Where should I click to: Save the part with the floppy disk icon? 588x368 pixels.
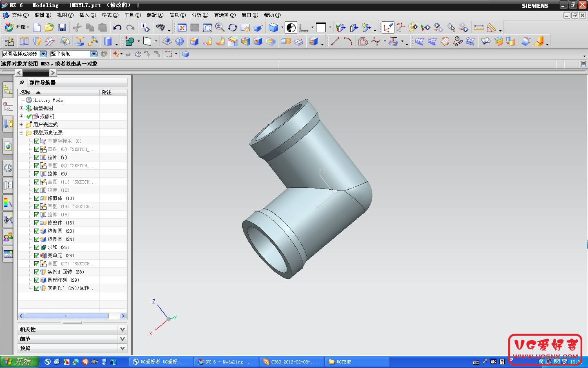pos(62,27)
